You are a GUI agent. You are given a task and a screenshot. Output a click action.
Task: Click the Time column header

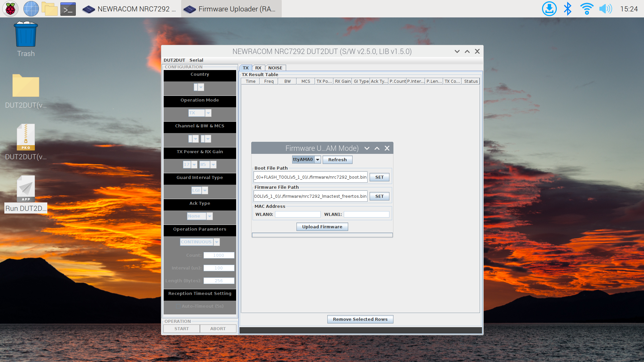(251, 81)
